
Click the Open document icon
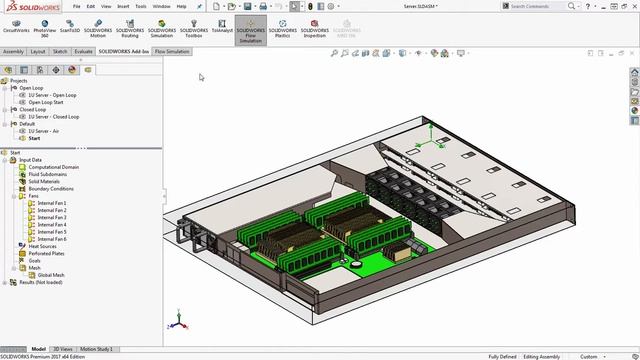tap(232, 6)
